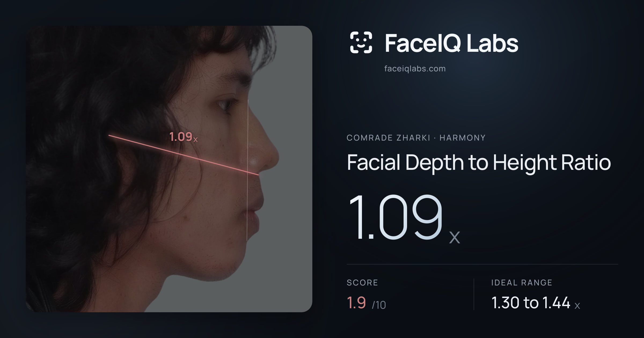Image resolution: width=644 pixels, height=338 pixels.
Task: Click the 1.09x label on the photo
Action: (184, 137)
